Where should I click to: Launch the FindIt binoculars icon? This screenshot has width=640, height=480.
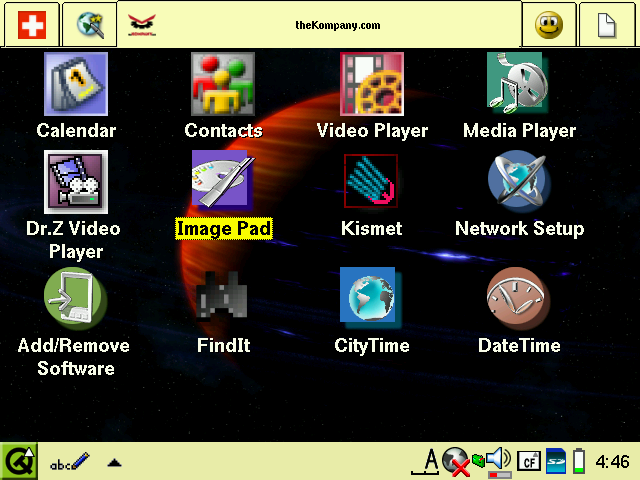222,295
